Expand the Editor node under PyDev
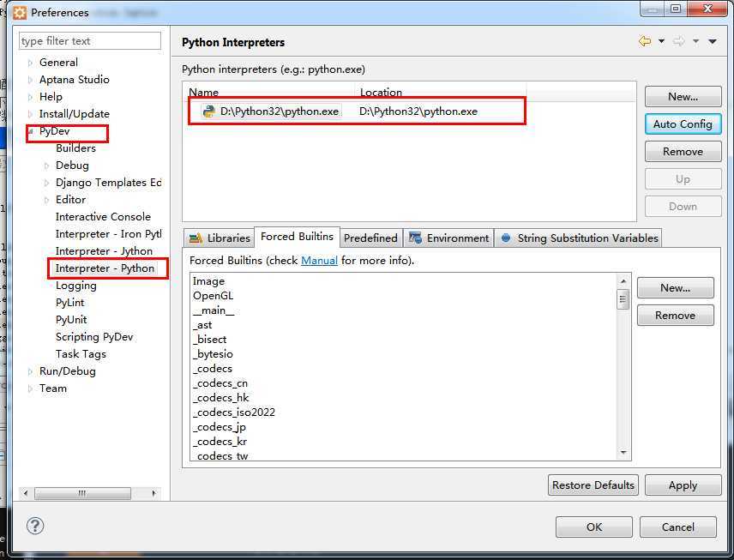This screenshot has width=734, height=560. pyautogui.click(x=46, y=200)
